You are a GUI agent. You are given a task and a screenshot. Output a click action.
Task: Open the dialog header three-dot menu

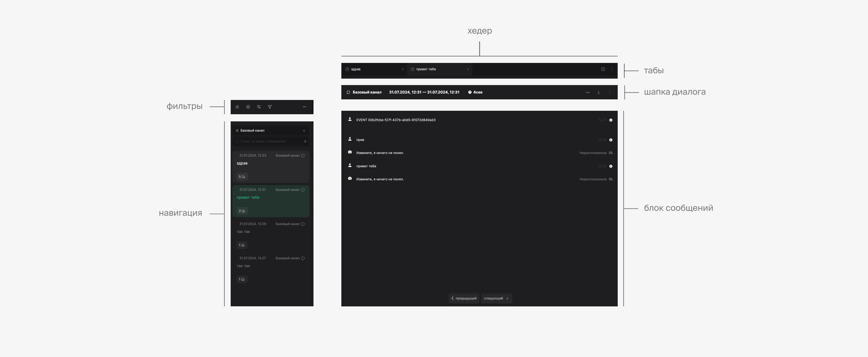609,92
